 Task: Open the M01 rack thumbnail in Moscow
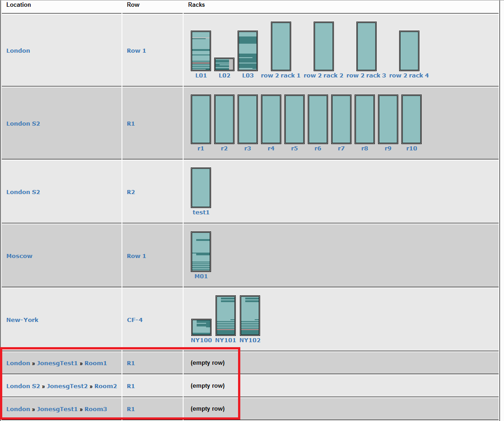tap(201, 252)
